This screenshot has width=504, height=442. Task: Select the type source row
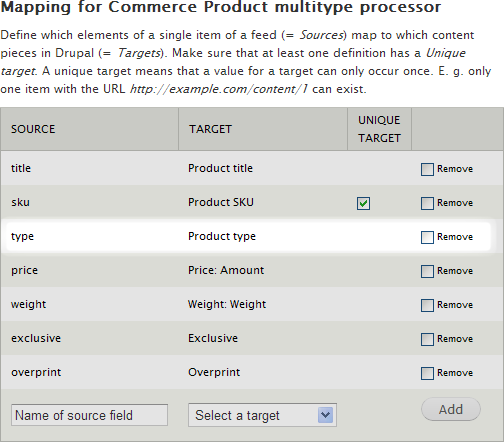click(x=248, y=236)
